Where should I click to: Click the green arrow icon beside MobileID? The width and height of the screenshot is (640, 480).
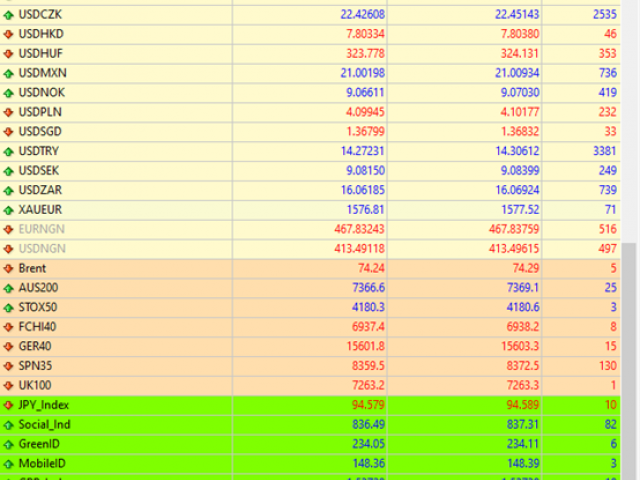coord(9,464)
